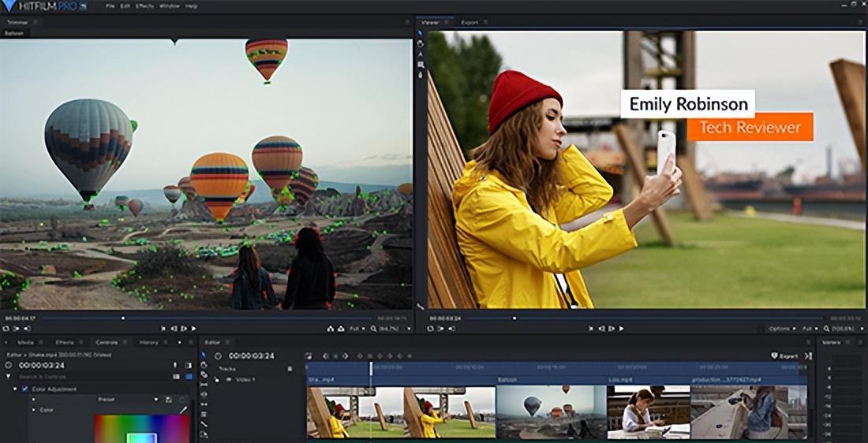This screenshot has height=443, width=868.
Task: Click the icon right of the Export button
Action: 808,356
